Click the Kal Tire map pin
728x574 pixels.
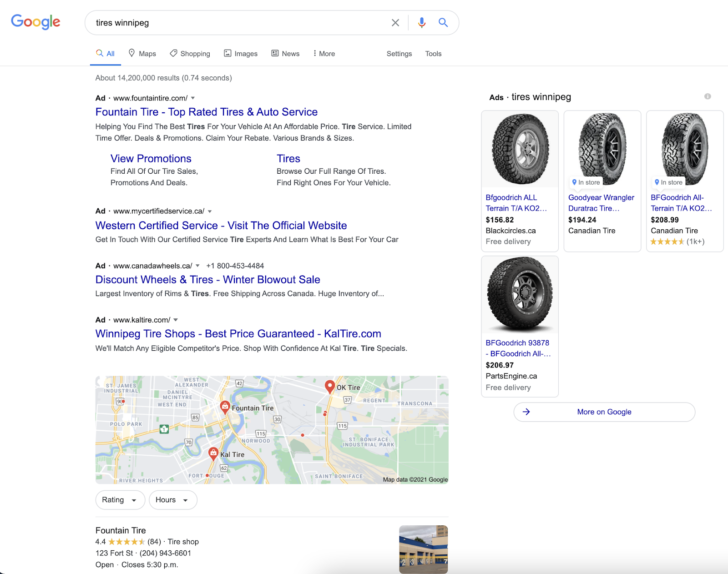click(213, 453)
